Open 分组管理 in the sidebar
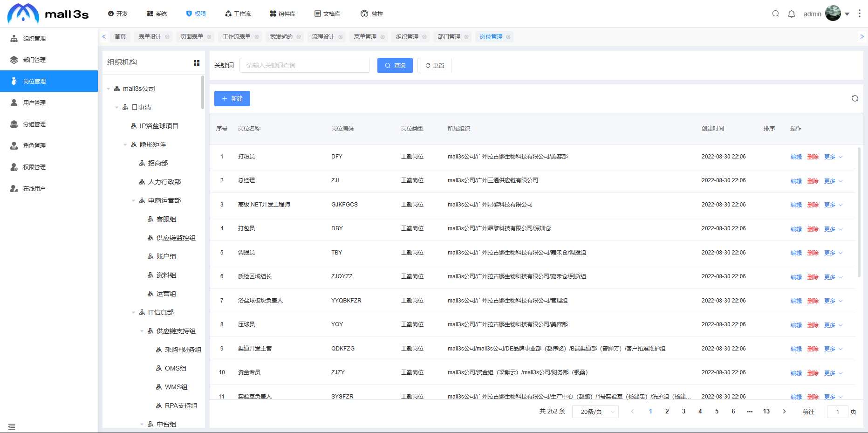The height and width of the screenshot is (433, 868). tap(49, 124)
